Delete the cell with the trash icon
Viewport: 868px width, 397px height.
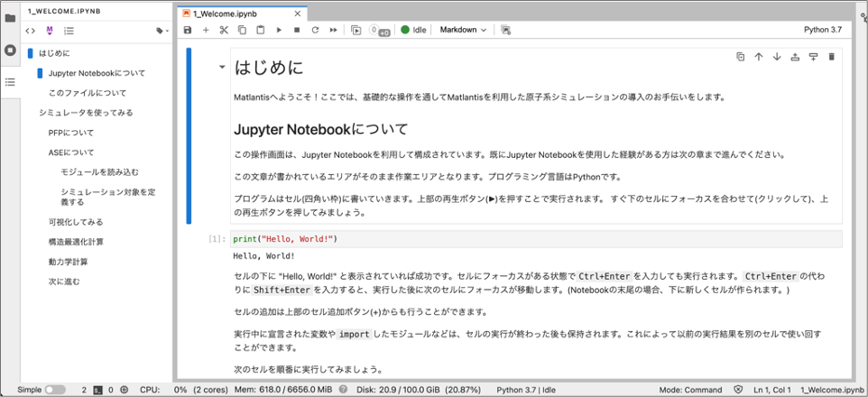click(831, 57)
